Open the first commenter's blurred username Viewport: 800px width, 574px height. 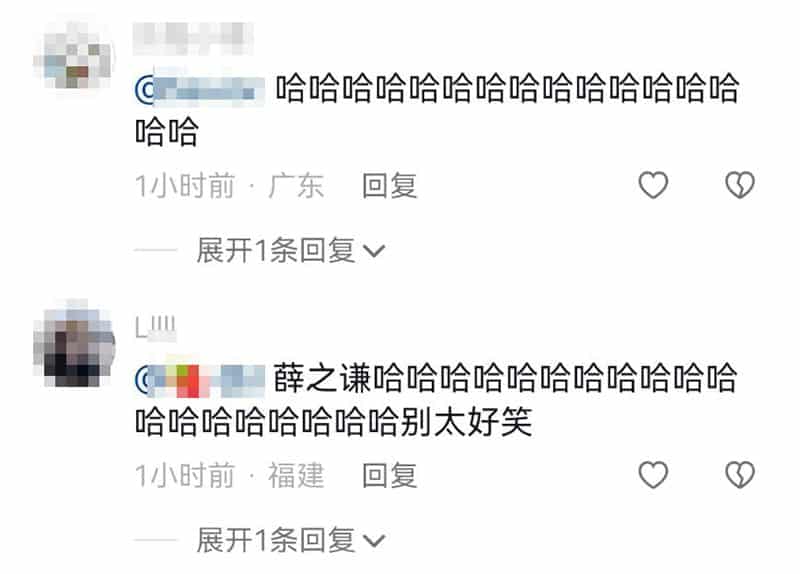pyautogui.click(x=193, y=37)
